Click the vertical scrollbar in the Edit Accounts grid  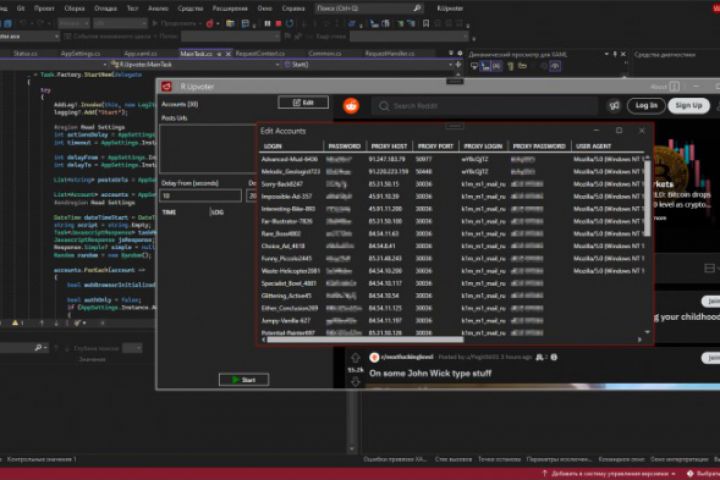point(647,198)
